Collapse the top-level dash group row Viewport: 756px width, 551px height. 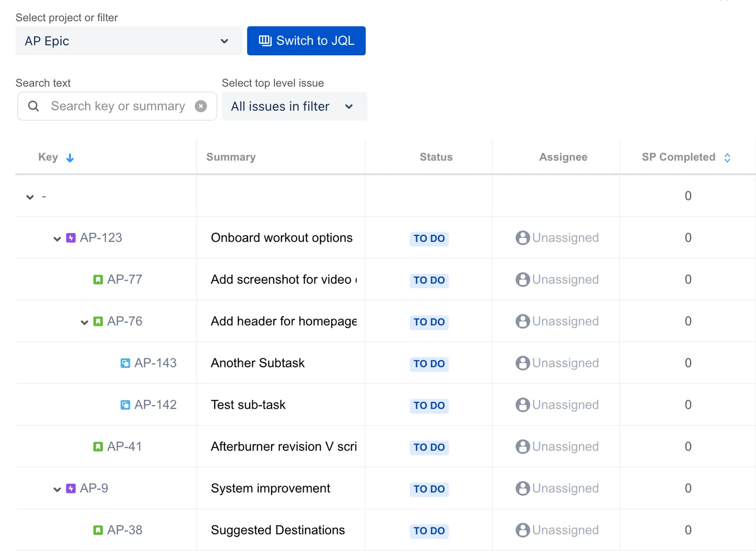pos(30,197)
